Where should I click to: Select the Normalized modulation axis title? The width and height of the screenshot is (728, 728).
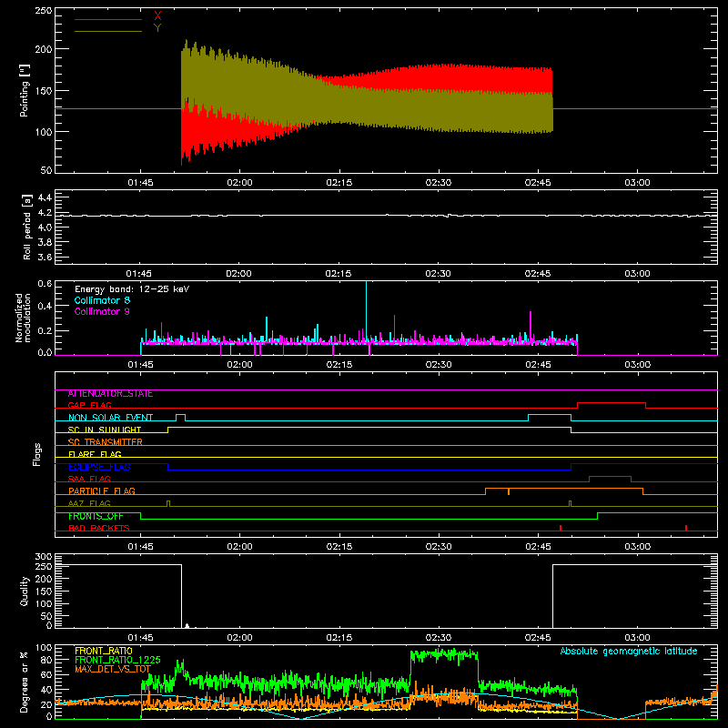click(x=24, y=318)
